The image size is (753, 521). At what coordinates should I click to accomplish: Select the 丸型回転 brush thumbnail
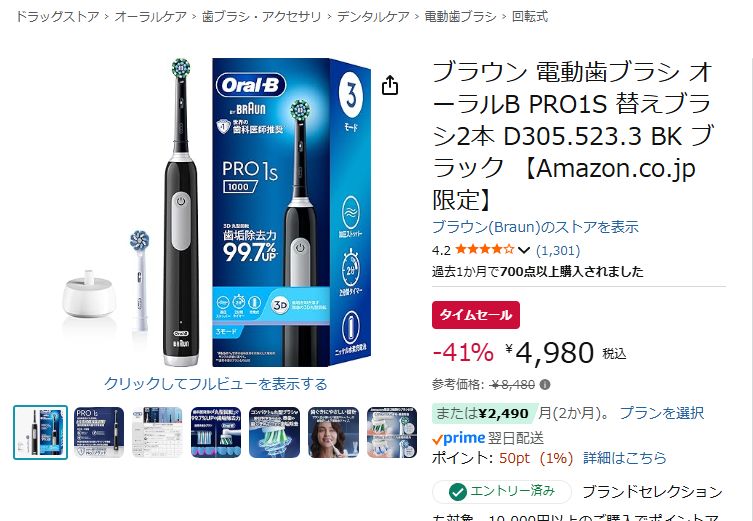216,432
